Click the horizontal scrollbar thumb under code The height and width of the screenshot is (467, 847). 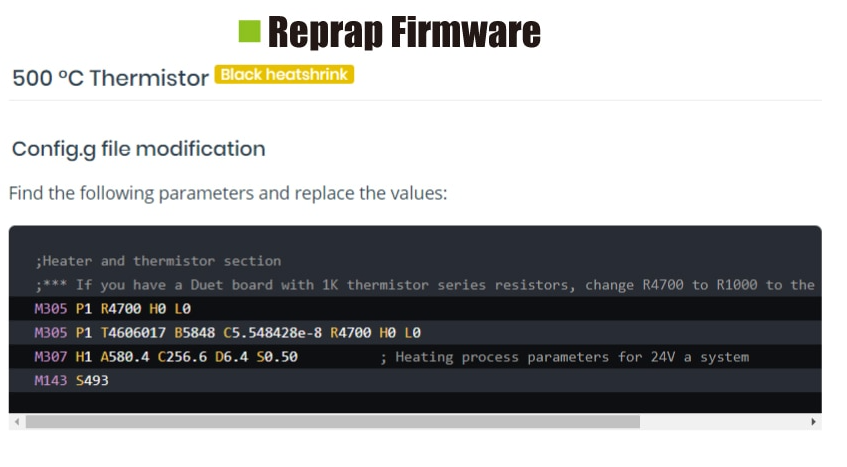pyautogui.click(x=333, y=422)
